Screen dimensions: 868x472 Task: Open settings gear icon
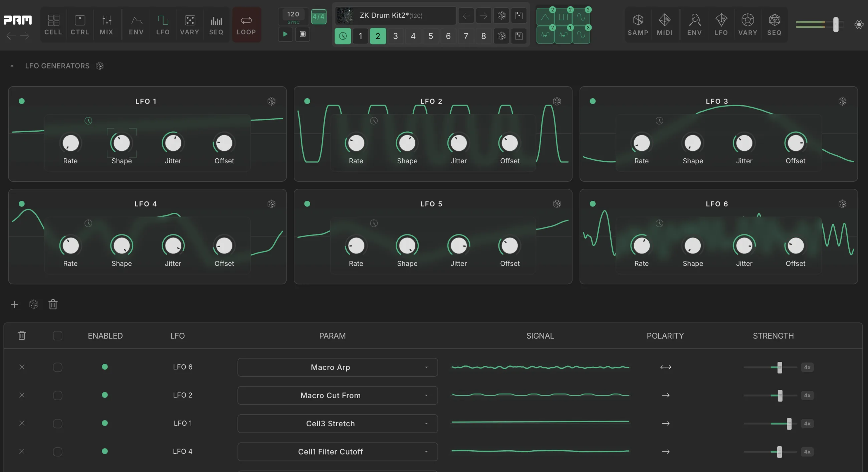(859, 24)
